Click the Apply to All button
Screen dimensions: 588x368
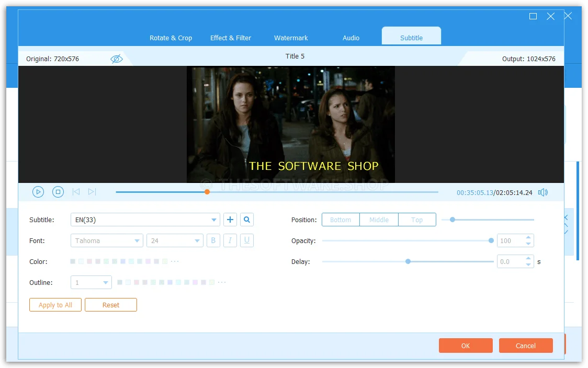(55, 305)
